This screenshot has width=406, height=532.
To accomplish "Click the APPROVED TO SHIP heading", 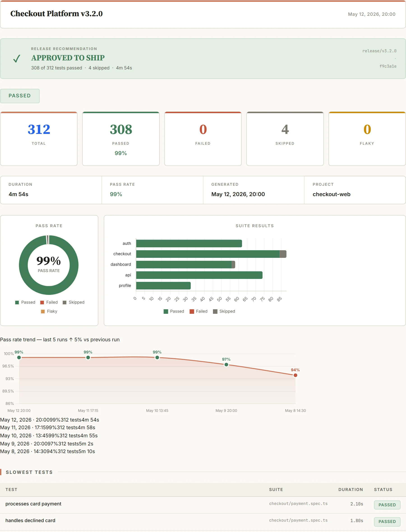I will (x=68, y=58).
